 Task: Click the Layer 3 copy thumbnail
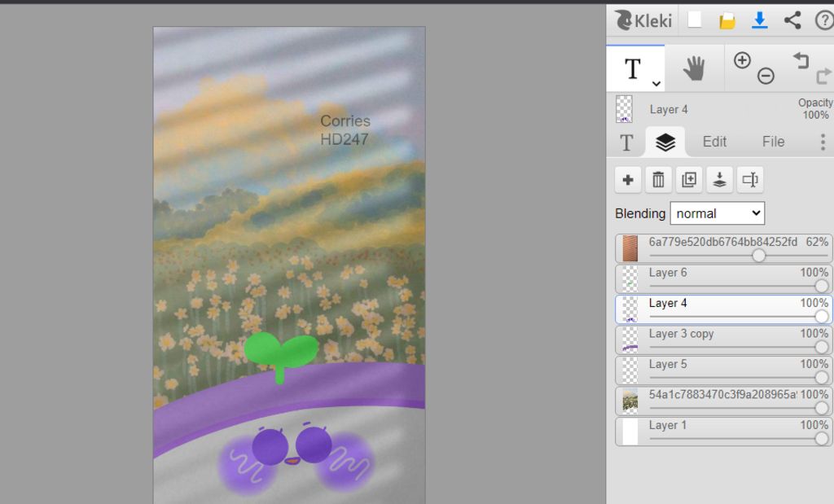click(x=630, y=340)
